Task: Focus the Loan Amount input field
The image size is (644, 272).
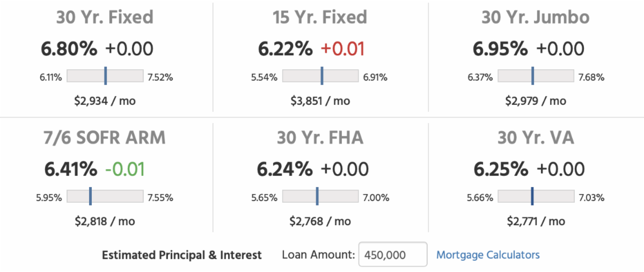Action: point(392,255)
